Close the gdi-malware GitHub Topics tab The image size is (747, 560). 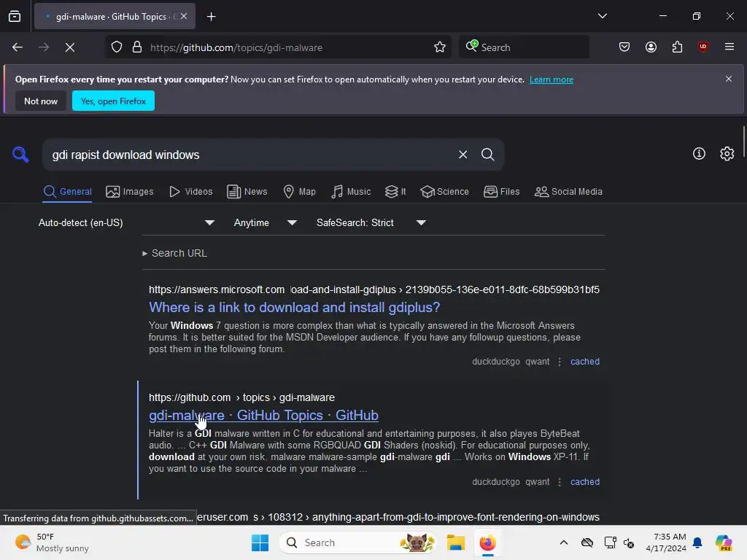tap(184, 16)
